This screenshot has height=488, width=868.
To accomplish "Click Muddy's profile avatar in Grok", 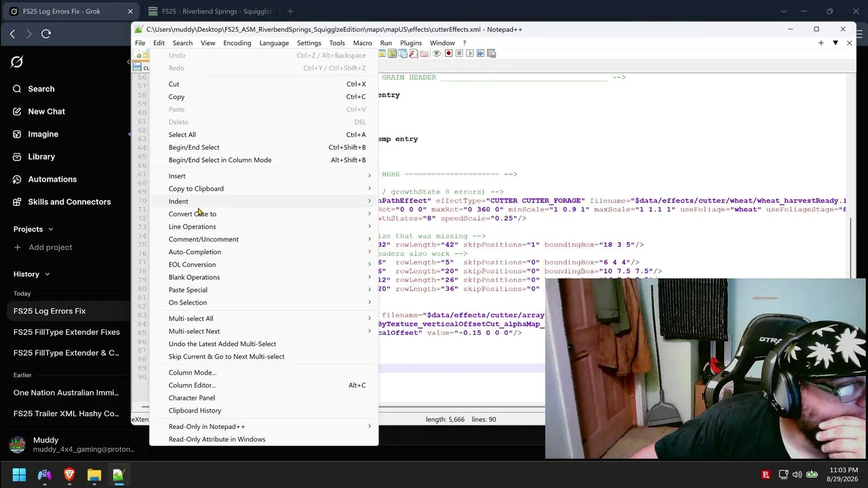I will [x=17, y=445].
